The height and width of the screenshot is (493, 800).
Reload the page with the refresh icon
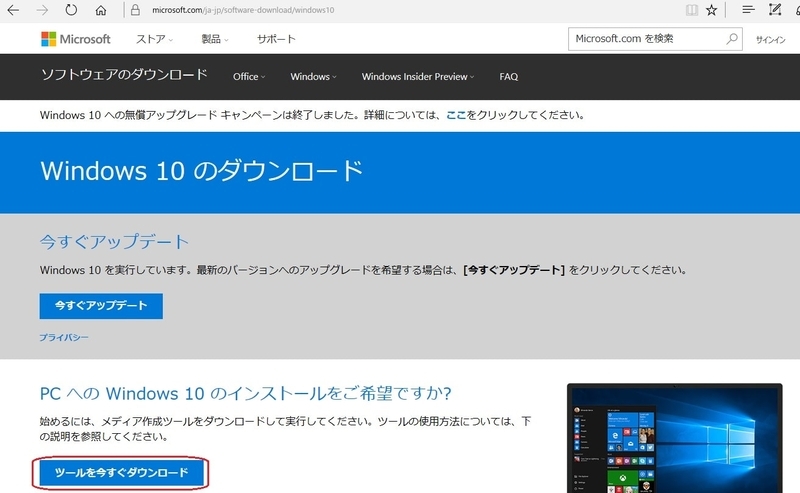tap(71, 10)
